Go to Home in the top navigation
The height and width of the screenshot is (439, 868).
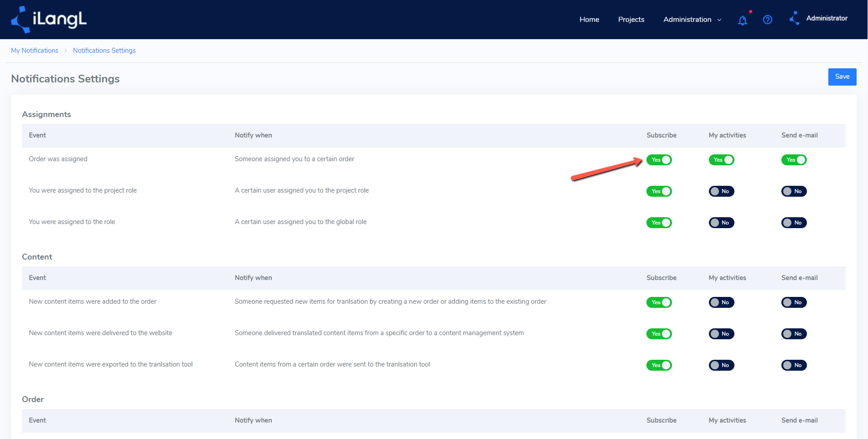pyautogui.click(x=589, y=20)
